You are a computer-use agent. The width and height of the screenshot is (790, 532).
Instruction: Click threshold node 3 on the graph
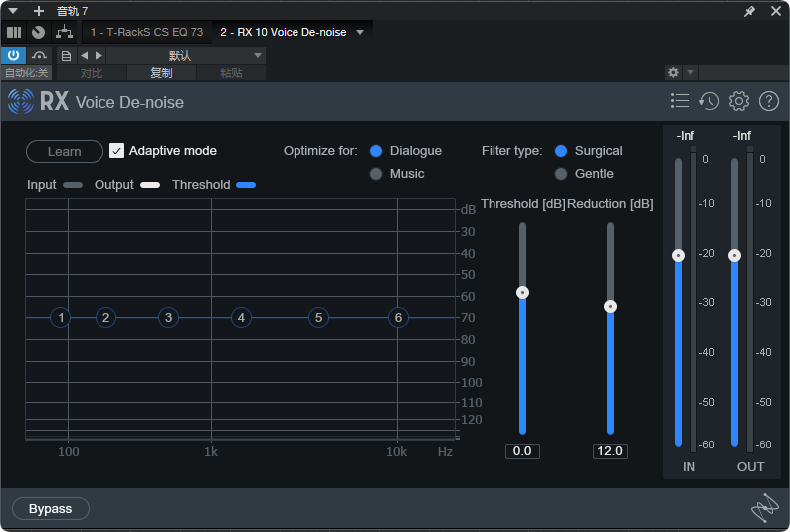click(x=168, y=317)
